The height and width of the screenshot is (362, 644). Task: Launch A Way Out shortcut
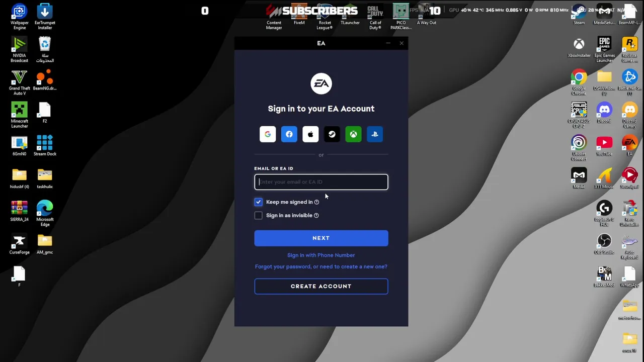coord(427,14)
